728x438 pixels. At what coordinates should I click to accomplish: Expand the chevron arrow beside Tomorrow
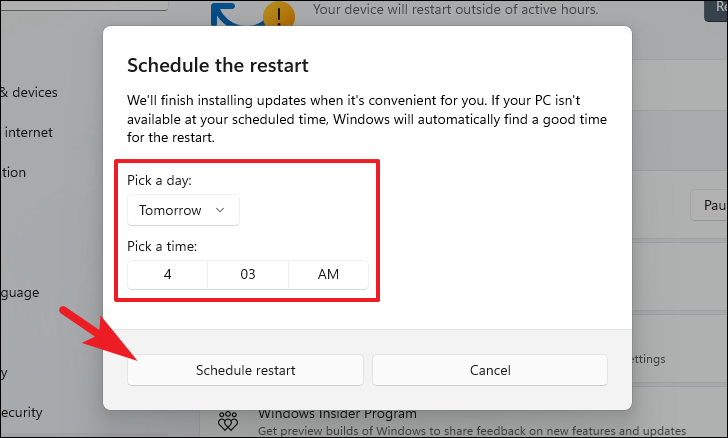pyautogui.click(x=220, y=210)
